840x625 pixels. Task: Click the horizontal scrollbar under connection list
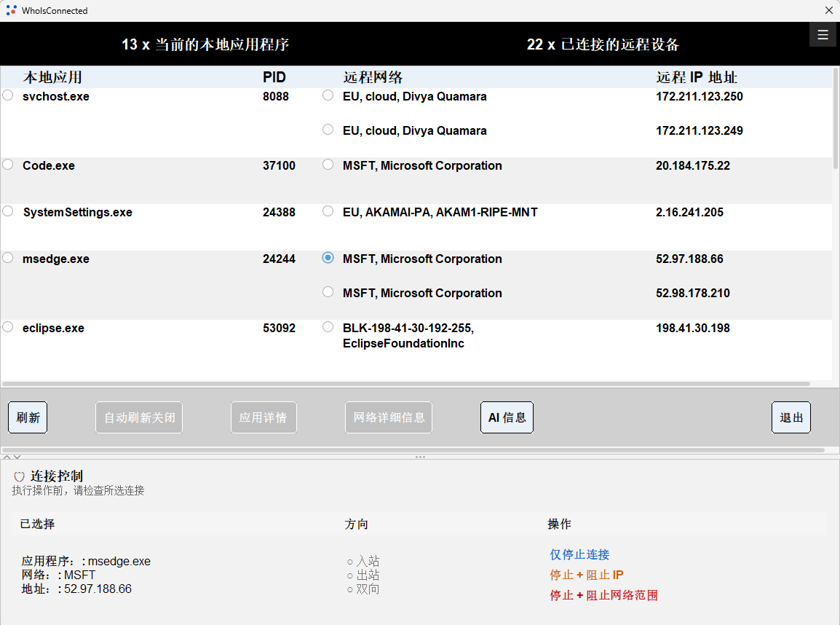406,384
